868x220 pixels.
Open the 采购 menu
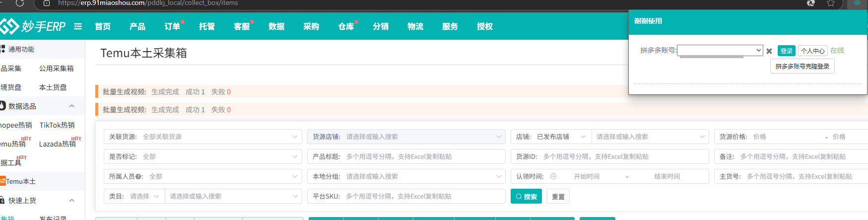[311, 26]
